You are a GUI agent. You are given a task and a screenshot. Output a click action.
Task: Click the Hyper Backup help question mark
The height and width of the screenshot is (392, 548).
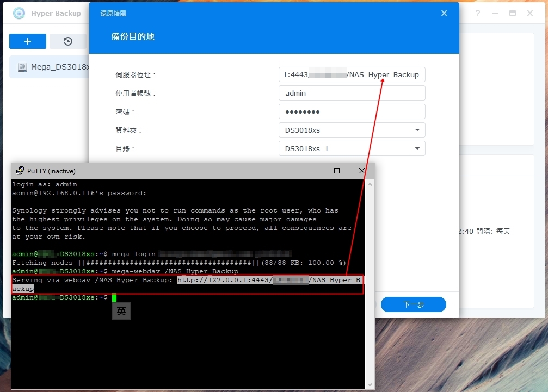pos(477,13)
